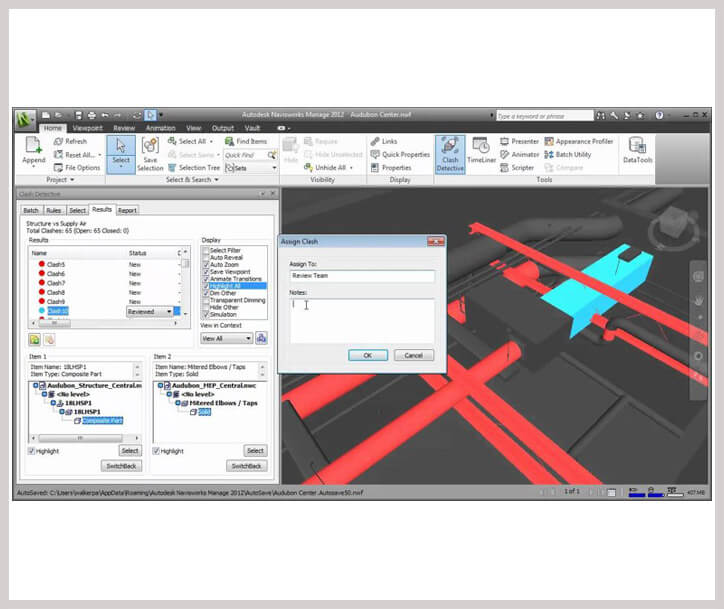Uncheck the Auto Zoom option
Viewport: 724px width, 609px height.
tap(206, 265)
